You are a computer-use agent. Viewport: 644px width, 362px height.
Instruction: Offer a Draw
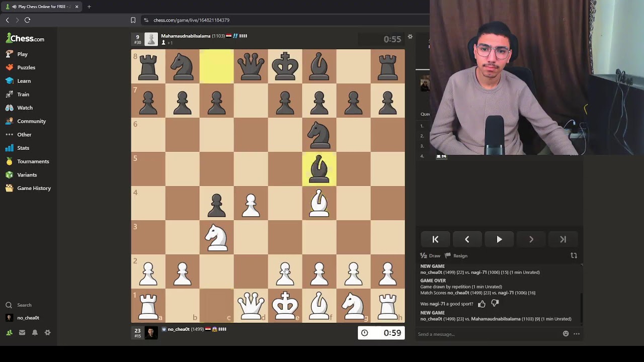[431, 255]
